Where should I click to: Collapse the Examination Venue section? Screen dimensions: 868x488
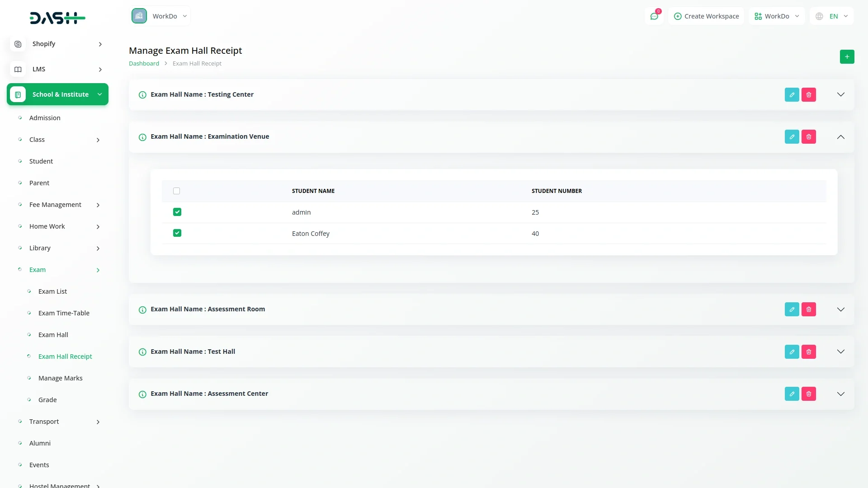840,137
